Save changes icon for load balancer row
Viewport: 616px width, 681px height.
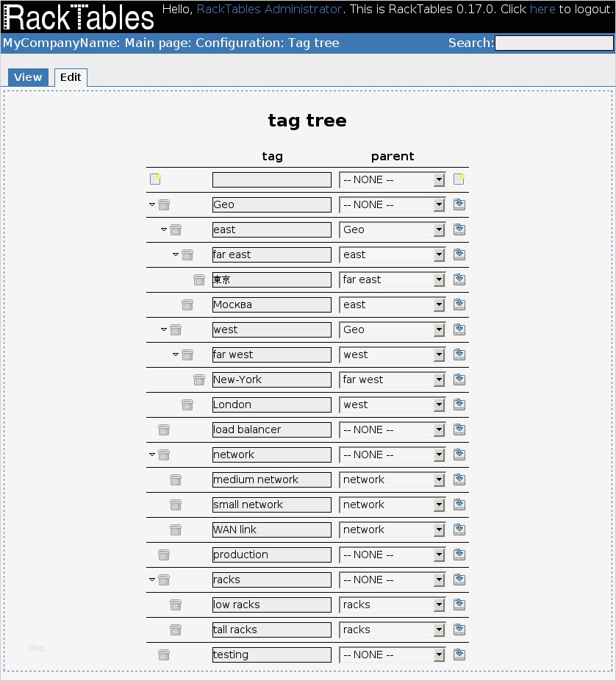coord(459,429)
